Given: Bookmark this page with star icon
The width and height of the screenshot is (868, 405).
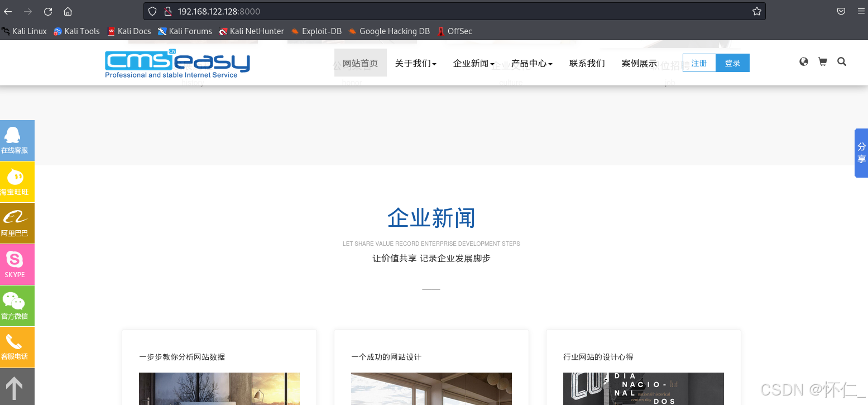Looking at the screenshot, I should [x=756, y=11].
